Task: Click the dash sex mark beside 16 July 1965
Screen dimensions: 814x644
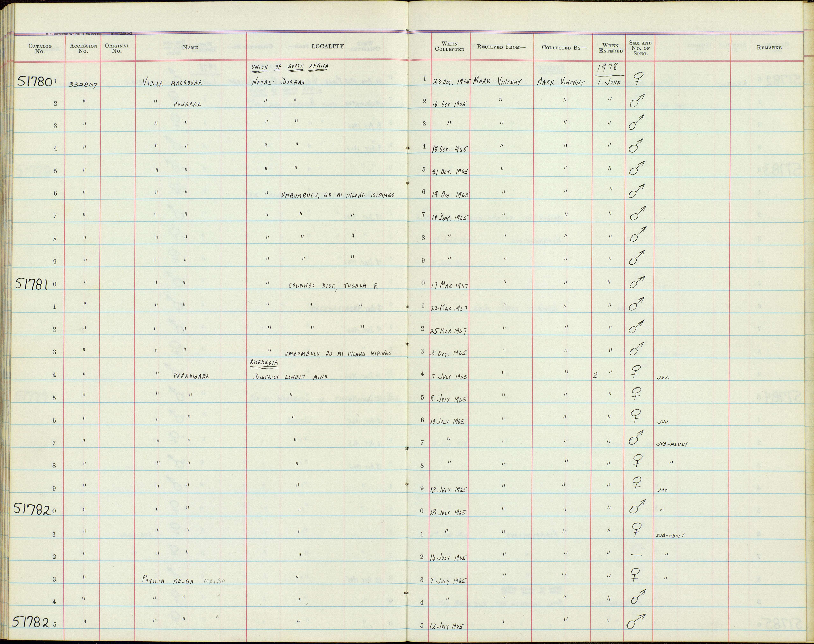Action: click(636, 555)
